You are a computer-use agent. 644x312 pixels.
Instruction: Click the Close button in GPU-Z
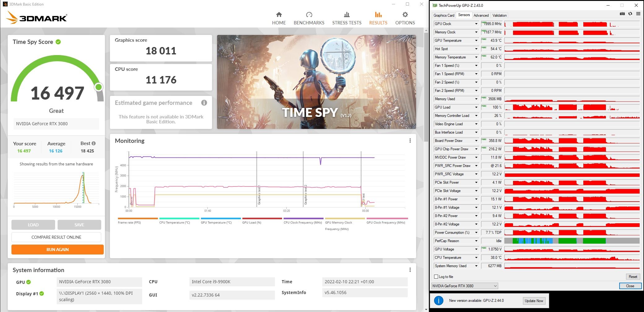(630, 286)
